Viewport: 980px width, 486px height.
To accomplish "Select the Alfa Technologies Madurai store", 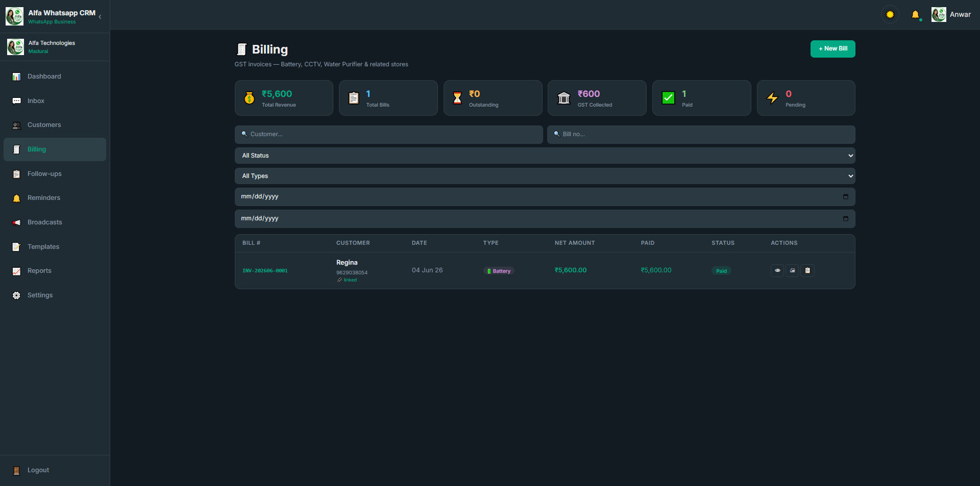I will click(x=55, y=47).
